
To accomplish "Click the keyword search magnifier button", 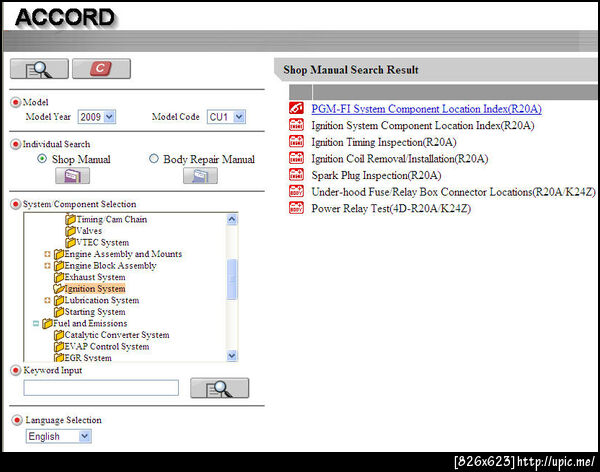I will pyautogui.click(x=219, y=388).
